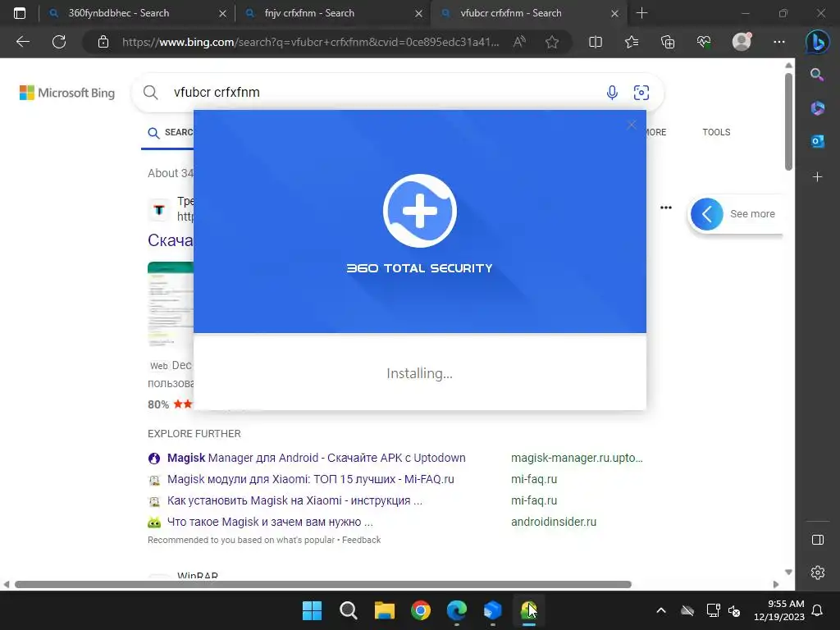Open Edge Settings and more menu
This screenshot has width=840, height=630.
coord(779,42)
